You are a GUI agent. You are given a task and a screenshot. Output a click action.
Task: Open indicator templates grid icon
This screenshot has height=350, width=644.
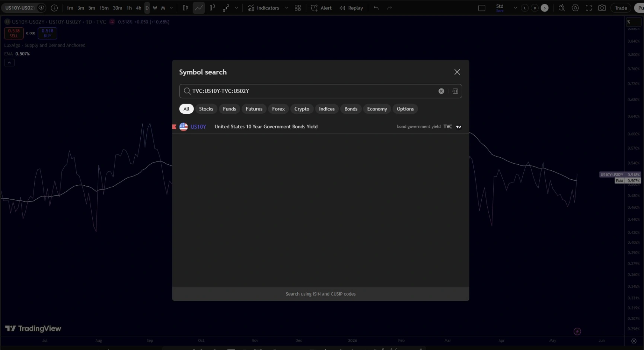click(x=298, y=8)
